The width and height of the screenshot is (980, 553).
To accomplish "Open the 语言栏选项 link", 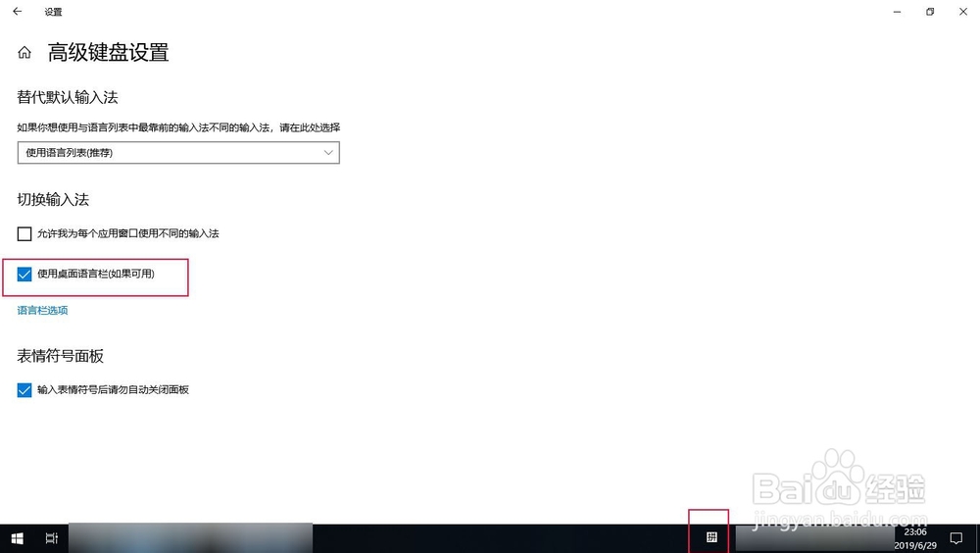I will (42, 310).
